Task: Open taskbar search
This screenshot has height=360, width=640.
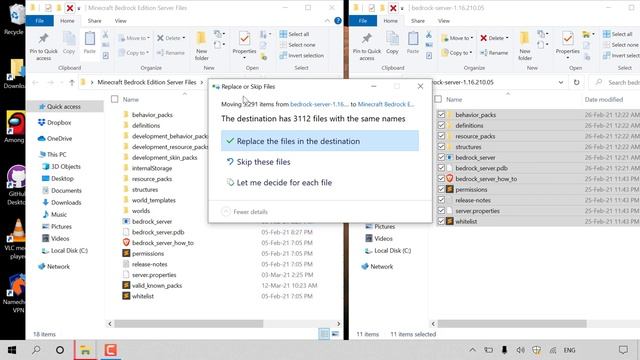Action: pyautogui.click(x=36, y=350)
